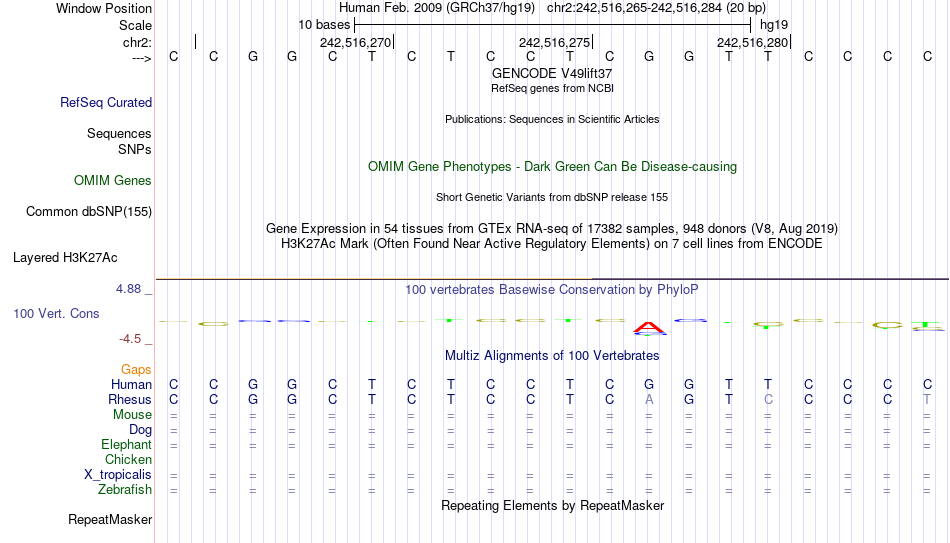Click the GTEx Gene Expression track title
The width and height of the screenshot is (950, 543).
click(x=552, y=228)
